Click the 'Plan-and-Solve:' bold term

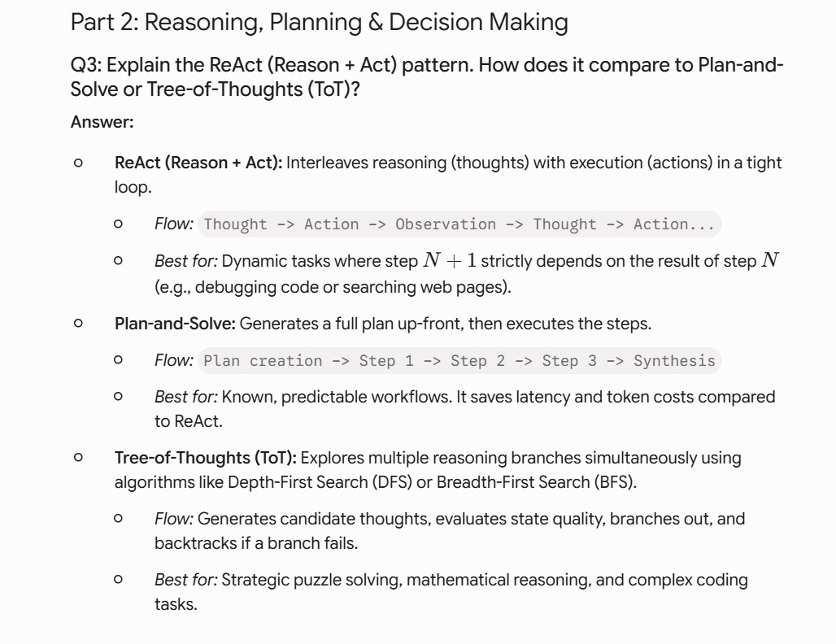pos(175,324)
